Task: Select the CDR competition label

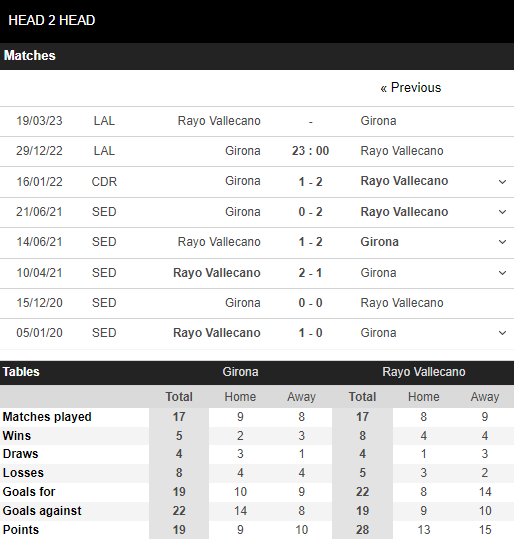Action: coord(104,182)
